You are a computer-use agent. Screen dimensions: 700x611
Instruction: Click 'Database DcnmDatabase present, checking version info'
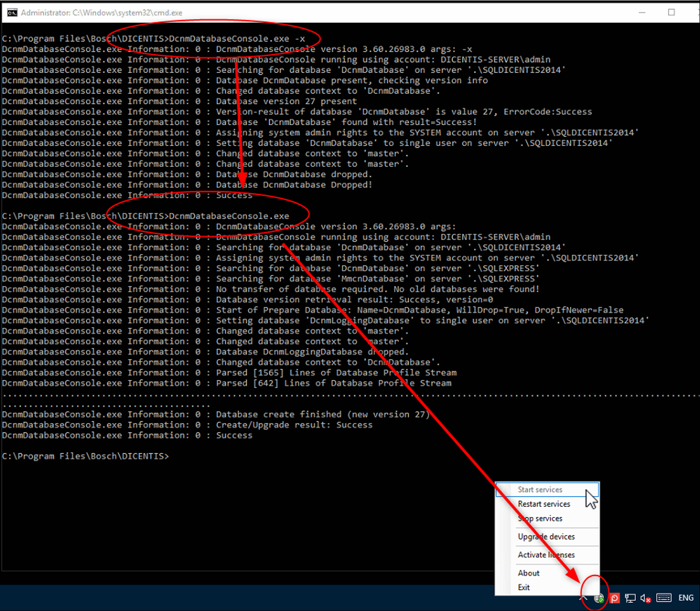point(352,80)
